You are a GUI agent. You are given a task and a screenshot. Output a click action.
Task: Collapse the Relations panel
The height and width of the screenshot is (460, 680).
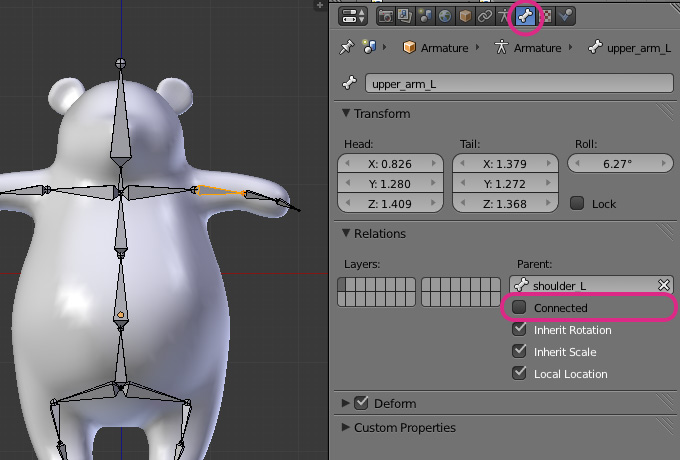(x=346, y=233)
